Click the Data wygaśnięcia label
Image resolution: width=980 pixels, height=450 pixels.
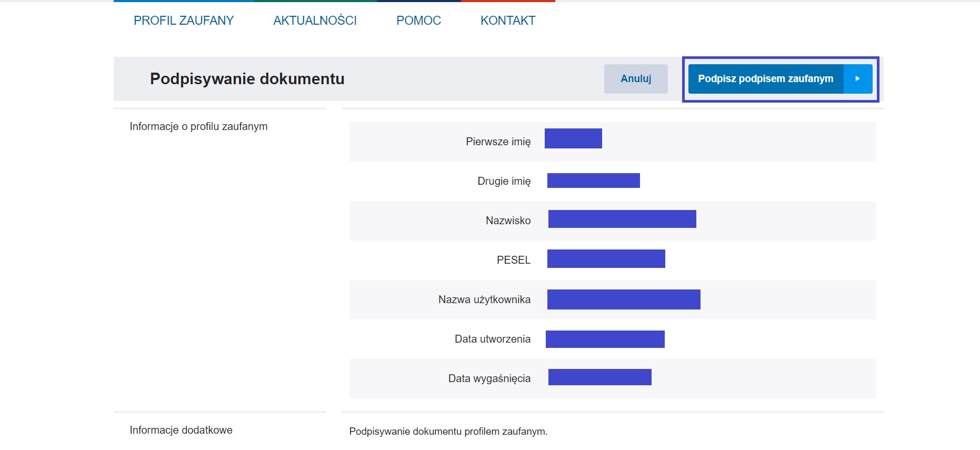click(x=489, y=378)
